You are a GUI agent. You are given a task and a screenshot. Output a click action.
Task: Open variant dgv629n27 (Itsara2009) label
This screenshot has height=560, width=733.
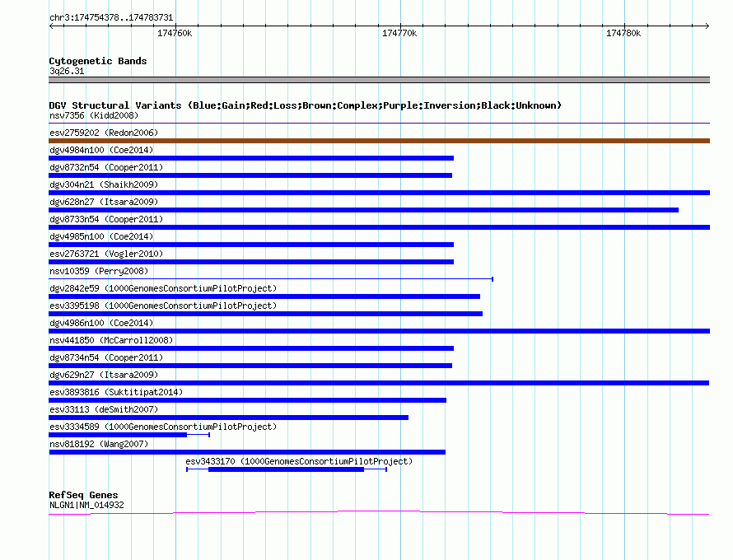pyautogui.click(x=104, y=375)
